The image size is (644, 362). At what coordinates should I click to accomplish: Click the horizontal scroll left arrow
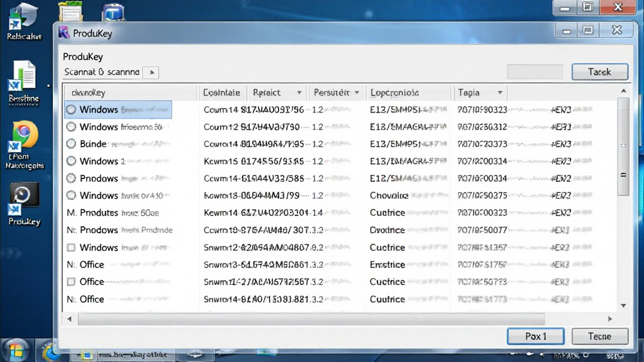click(x=69, y=319)
